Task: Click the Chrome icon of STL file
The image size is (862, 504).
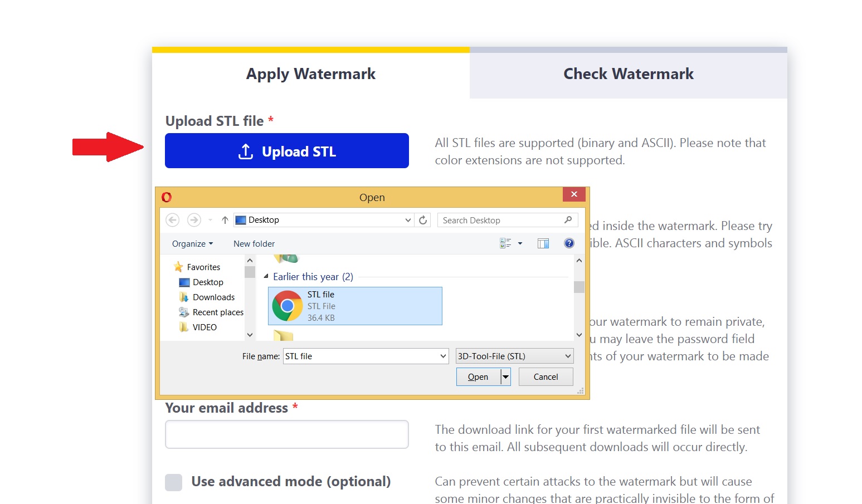Action: (288, 306)
